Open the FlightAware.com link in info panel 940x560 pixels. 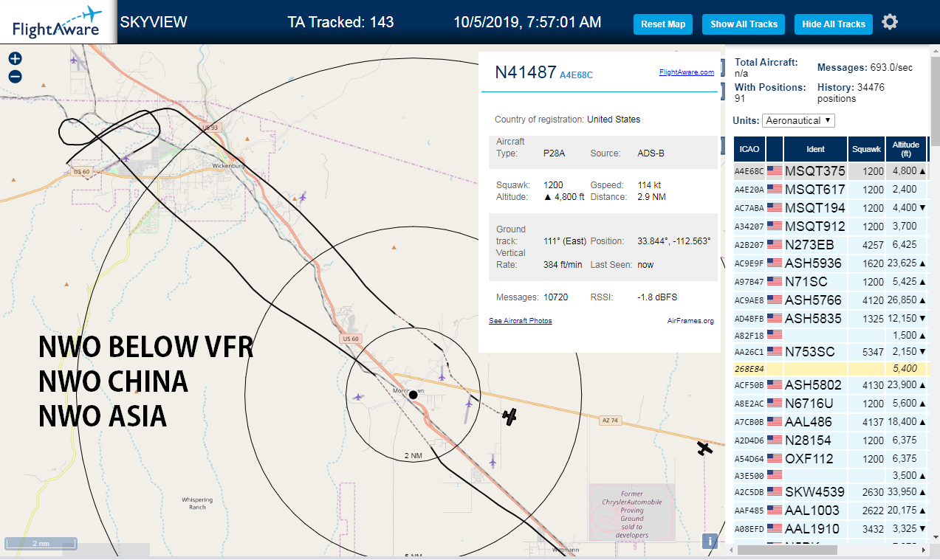[687, 72]
